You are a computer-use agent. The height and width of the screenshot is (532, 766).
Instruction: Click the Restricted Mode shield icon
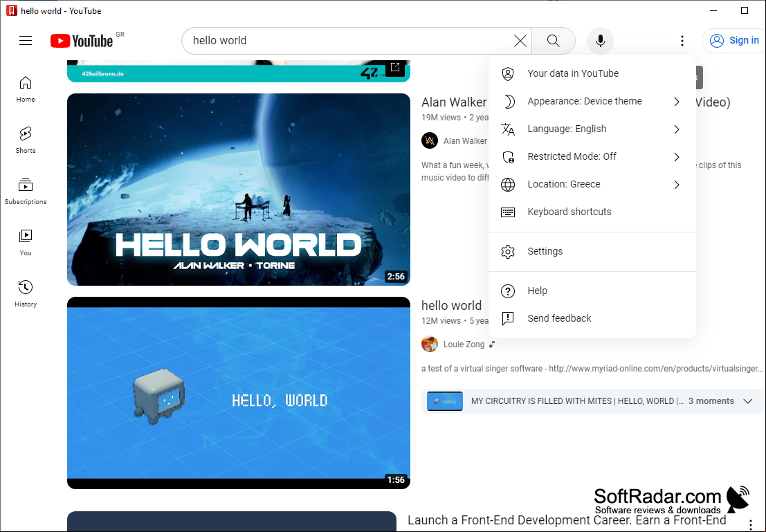coord(508,157)
